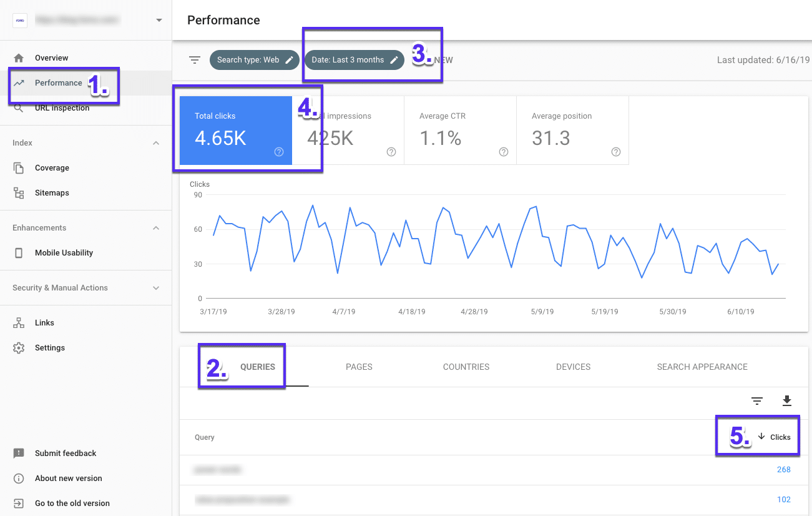
Task: Export the queries table with download icon
Action: 787,400
